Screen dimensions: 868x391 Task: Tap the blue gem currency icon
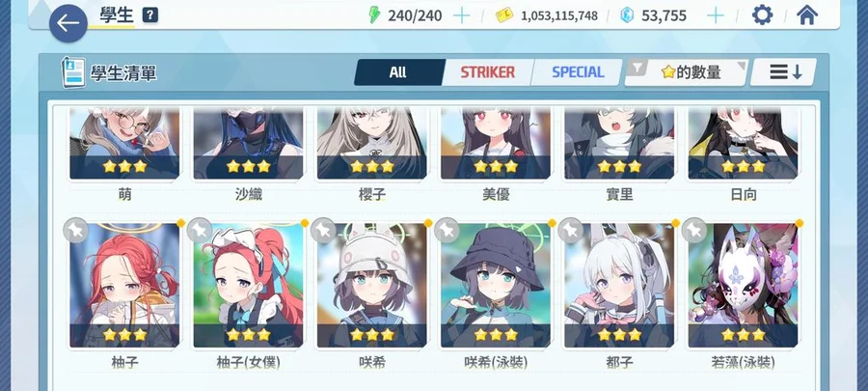627,14
